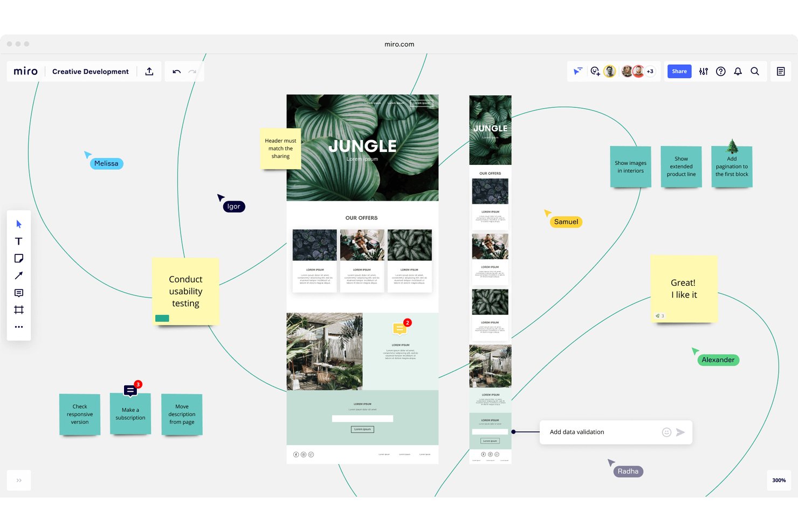
Task: Click the reaction counter on Great note
Action: [x=660, y=316]
